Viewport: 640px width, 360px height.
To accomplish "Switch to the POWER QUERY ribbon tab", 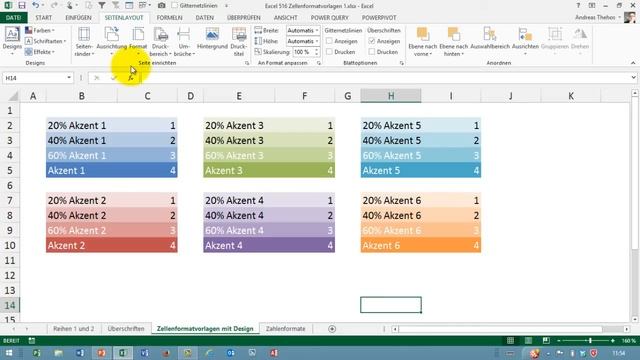I will point(330,18).
